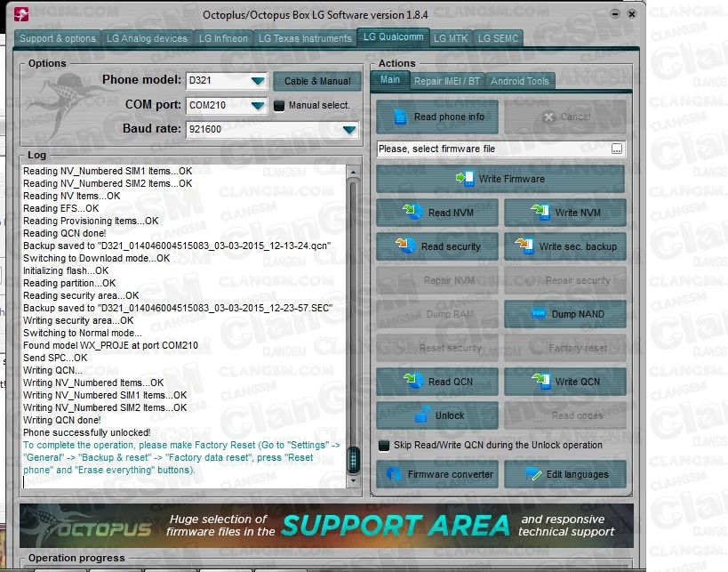728x572 pixels.
Task: Click the Read codes button
Action: tap(565, 415)
